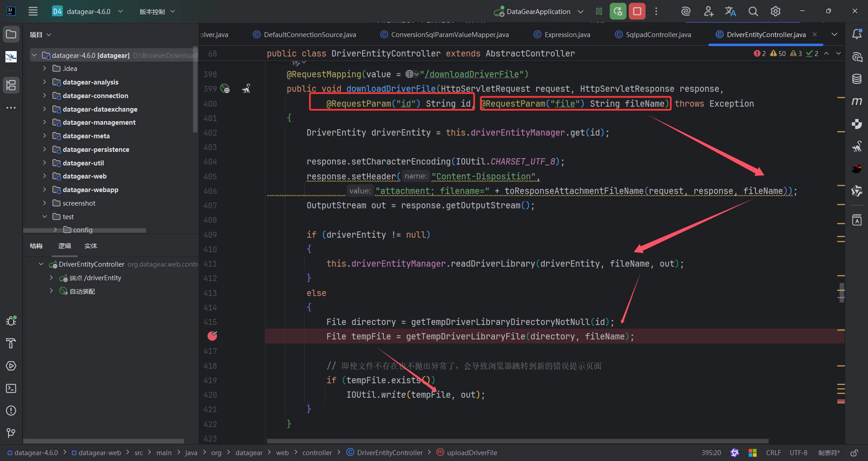The width and height of the screenshot is (868, 461).
Task: Click the editor vertical scrollbar thumb
Action: point(841,292)
